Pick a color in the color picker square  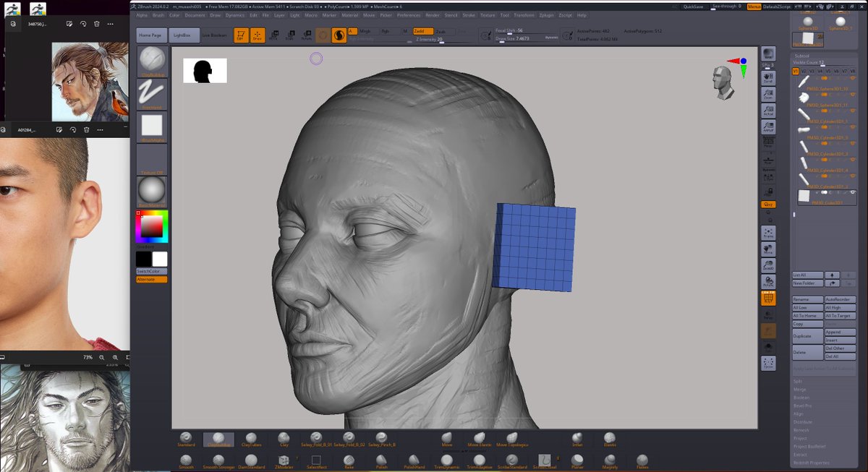click(152, 226)
